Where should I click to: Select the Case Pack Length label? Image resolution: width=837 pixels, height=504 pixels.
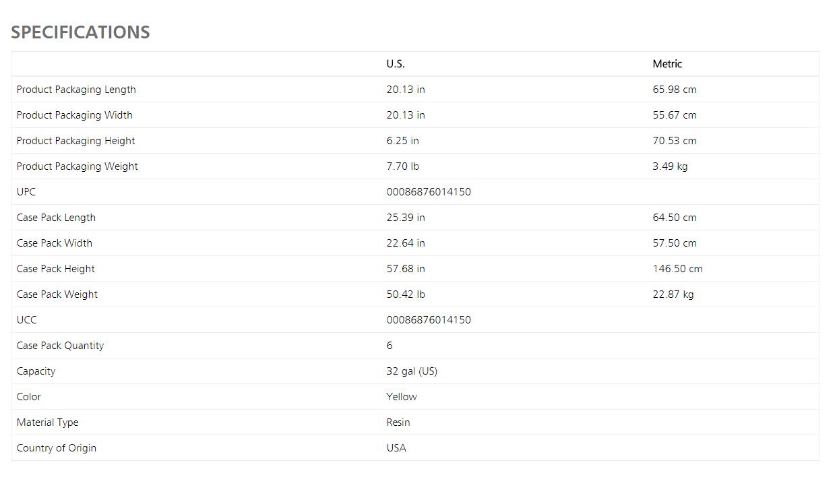56,218
